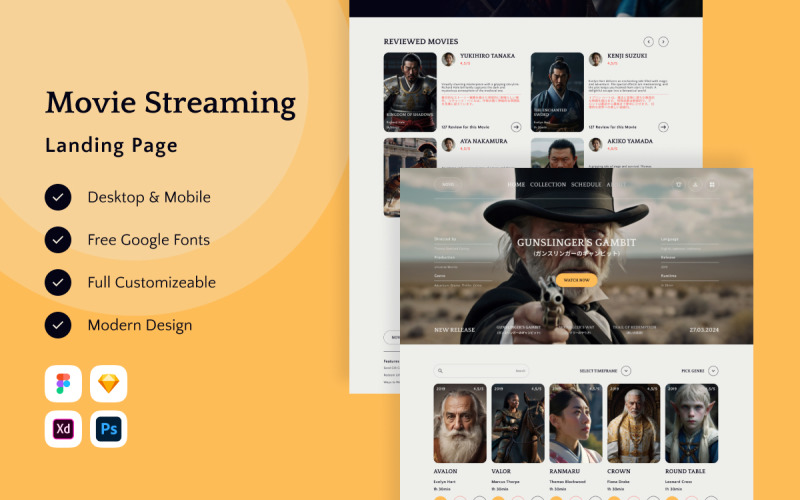Click the Home nav link
Viewport: 800px width, 500px height.
(516, 185)
